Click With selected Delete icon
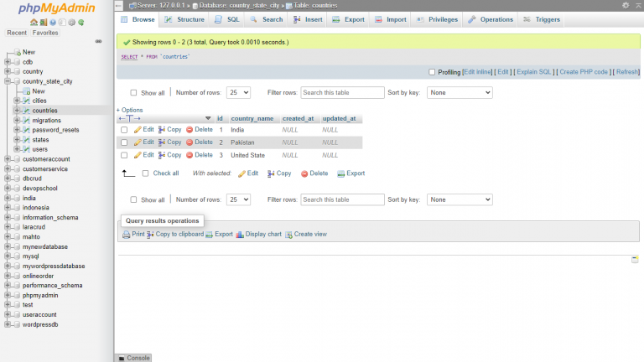Image resolution: width=644 pixels, height=362 pixels. click(x=304, y=173)
